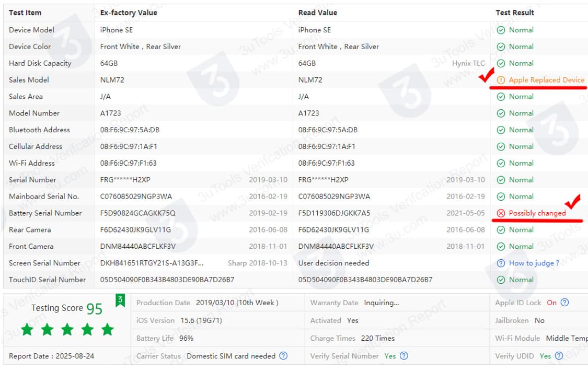Click the read Wi-Fi Address 08:F6:9C:97:F1:63
Screen dimensions: 588x370
coord(326,163)
